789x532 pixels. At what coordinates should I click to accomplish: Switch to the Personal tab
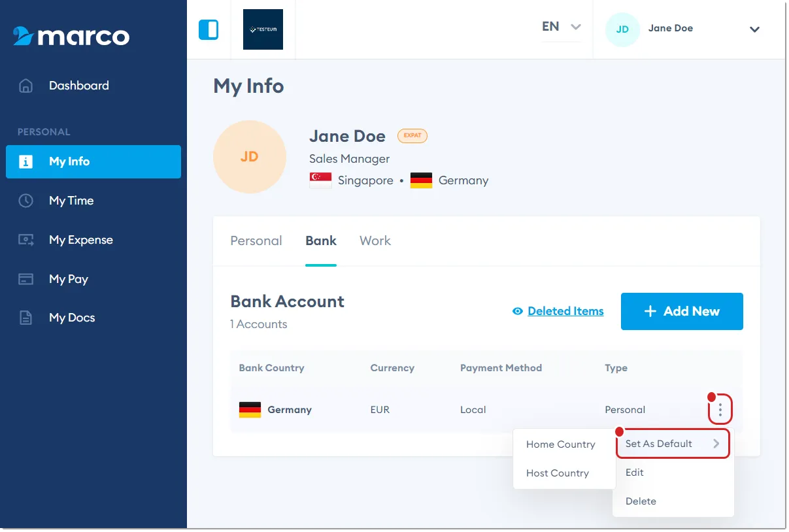click(x=256, y=241)
